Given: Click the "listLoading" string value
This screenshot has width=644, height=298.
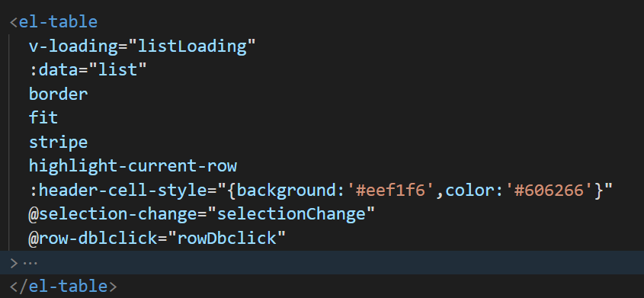Looking at the screenshot, I should [x=192, y=46].
